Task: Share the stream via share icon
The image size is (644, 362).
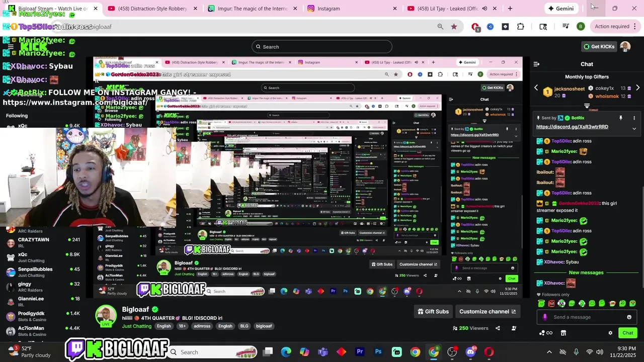Action: coord(498,328)
